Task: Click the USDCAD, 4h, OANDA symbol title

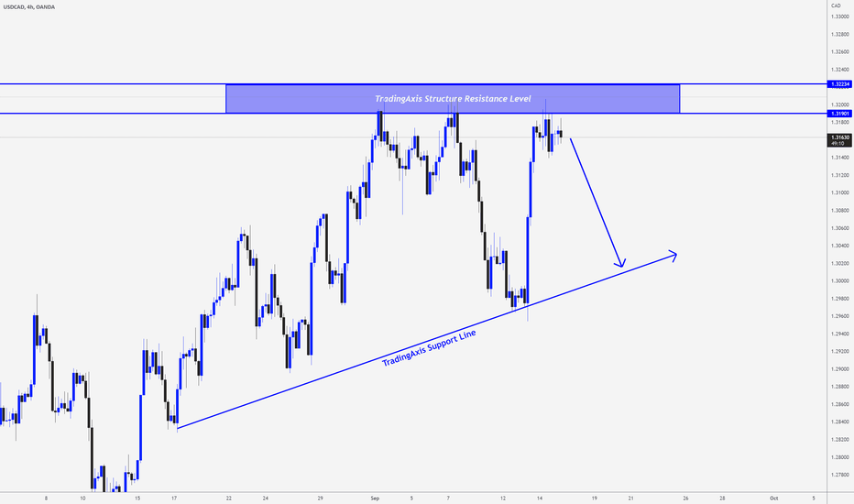Action: [x=29, y=7]
